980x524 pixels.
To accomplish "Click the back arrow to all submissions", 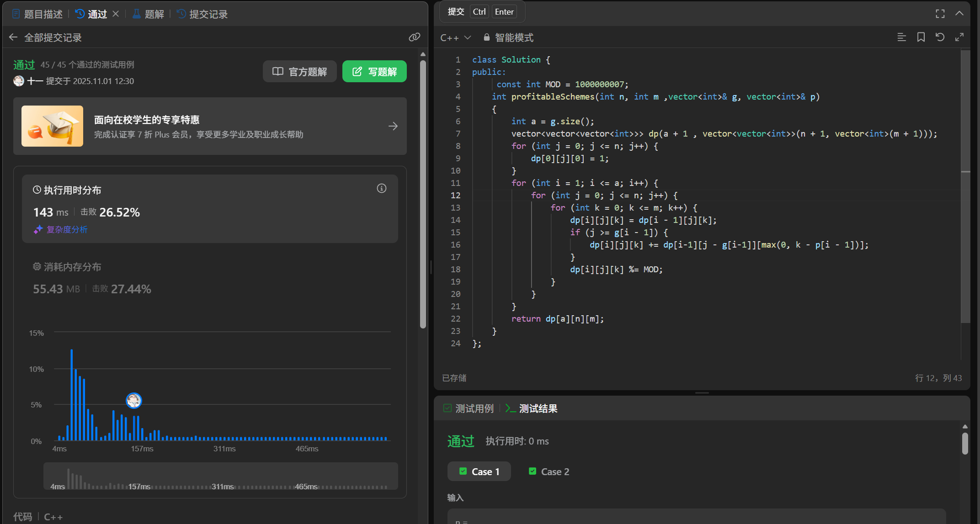I will click(x=13, y=37).
